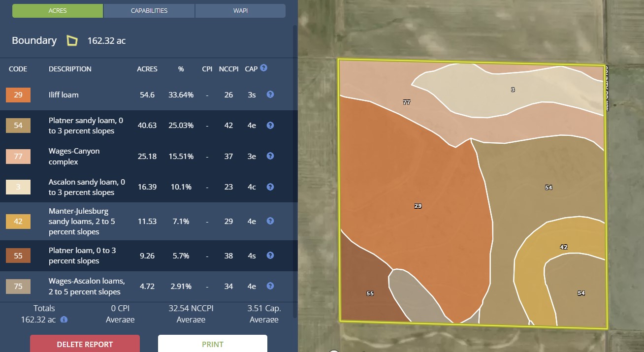Click the brown 55 soil code swatch
This screenshot has width=644, height=352.
click(x=18, y=256)
